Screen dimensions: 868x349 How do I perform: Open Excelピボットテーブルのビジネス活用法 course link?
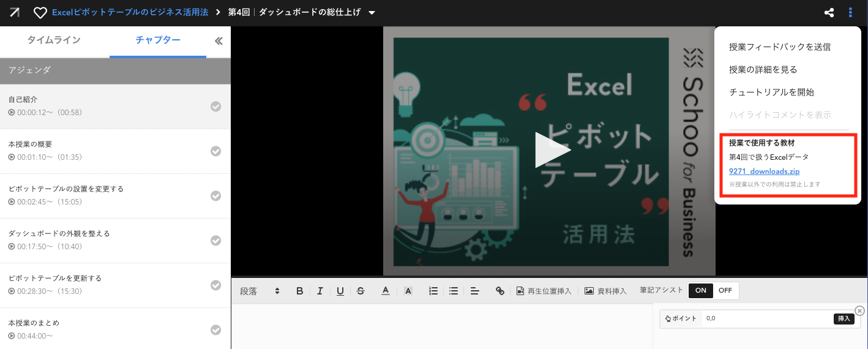(x=130, y=12)
